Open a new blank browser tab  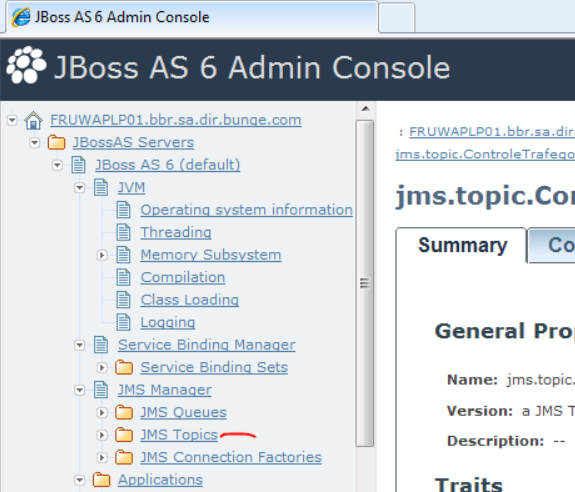click(x=397, y=18)
